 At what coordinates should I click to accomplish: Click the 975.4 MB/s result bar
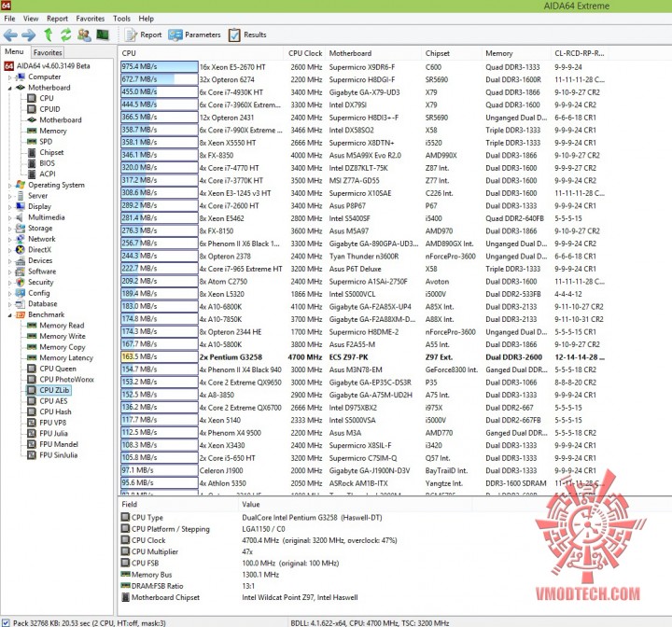tap(160, 67)
